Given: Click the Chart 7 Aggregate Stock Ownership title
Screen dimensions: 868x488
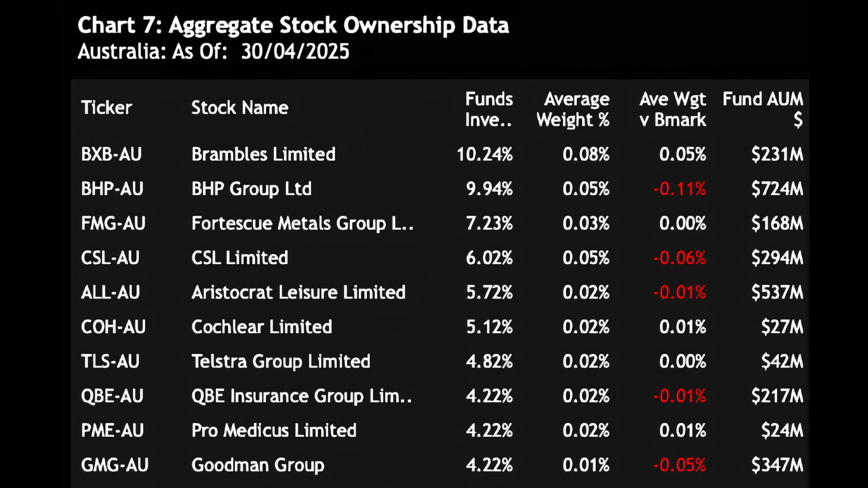Looking at the screenshot, I should click(x=293, y=25).
